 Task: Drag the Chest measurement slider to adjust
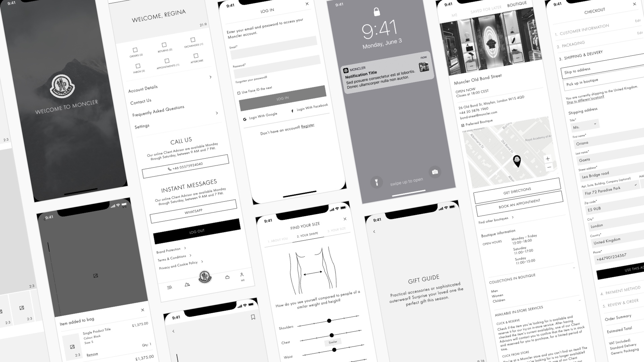click(332, 335)
